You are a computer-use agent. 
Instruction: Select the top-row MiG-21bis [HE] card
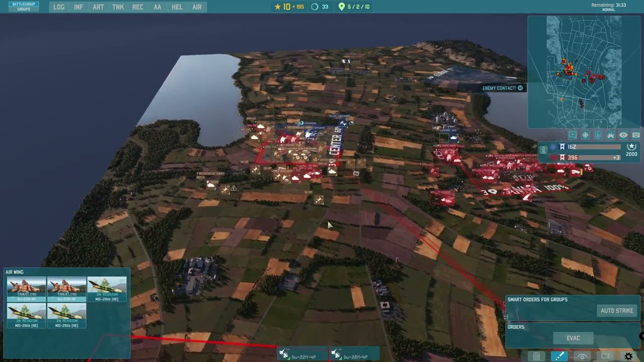[107, 289]
